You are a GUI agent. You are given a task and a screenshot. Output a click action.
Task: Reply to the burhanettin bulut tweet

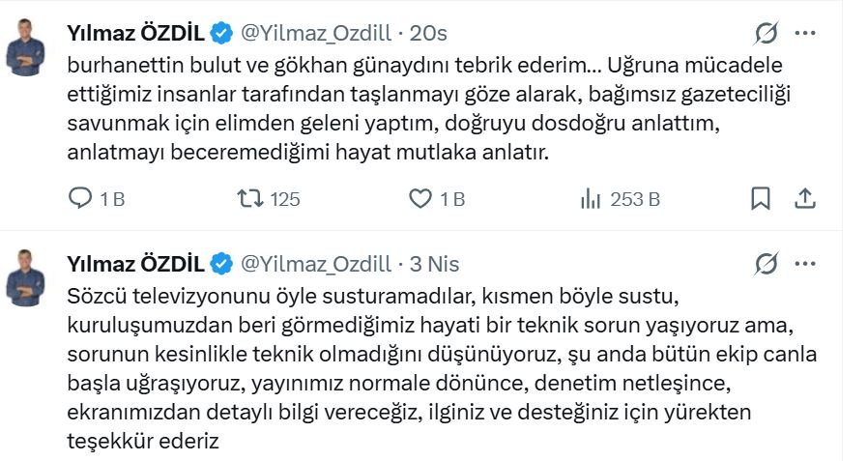point(80,199)
